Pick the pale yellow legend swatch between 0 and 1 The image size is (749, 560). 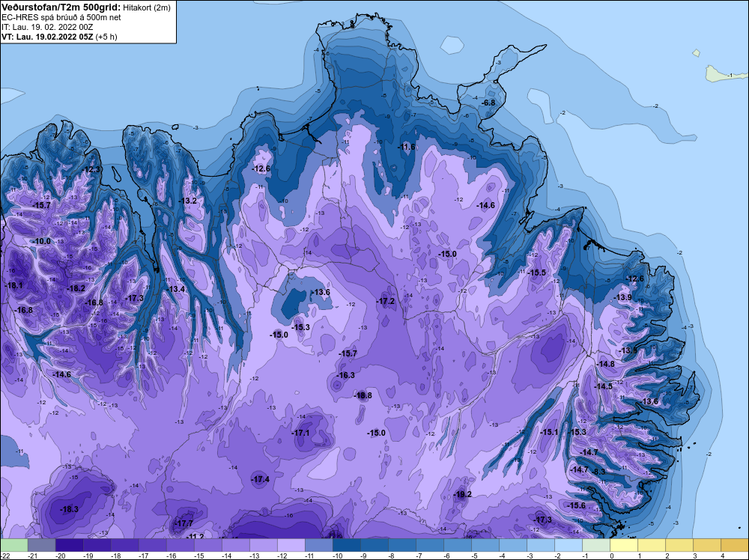[x=623, y=545]
